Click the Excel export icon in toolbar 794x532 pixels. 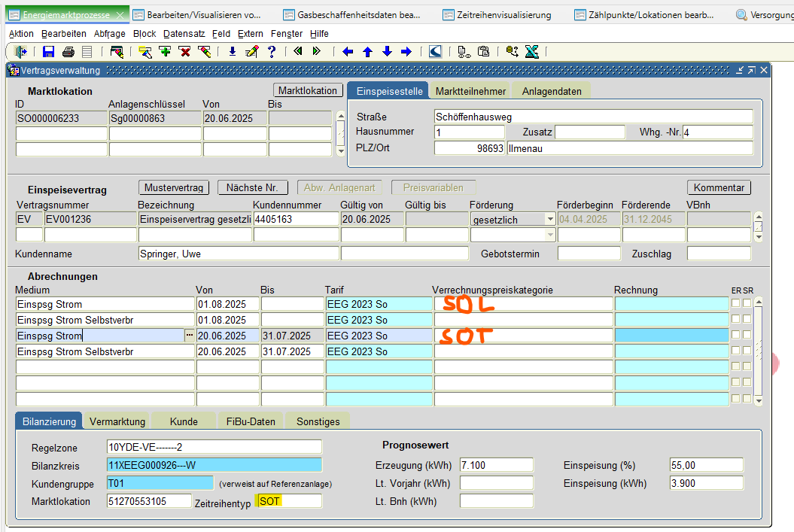[x=531, y=52]
